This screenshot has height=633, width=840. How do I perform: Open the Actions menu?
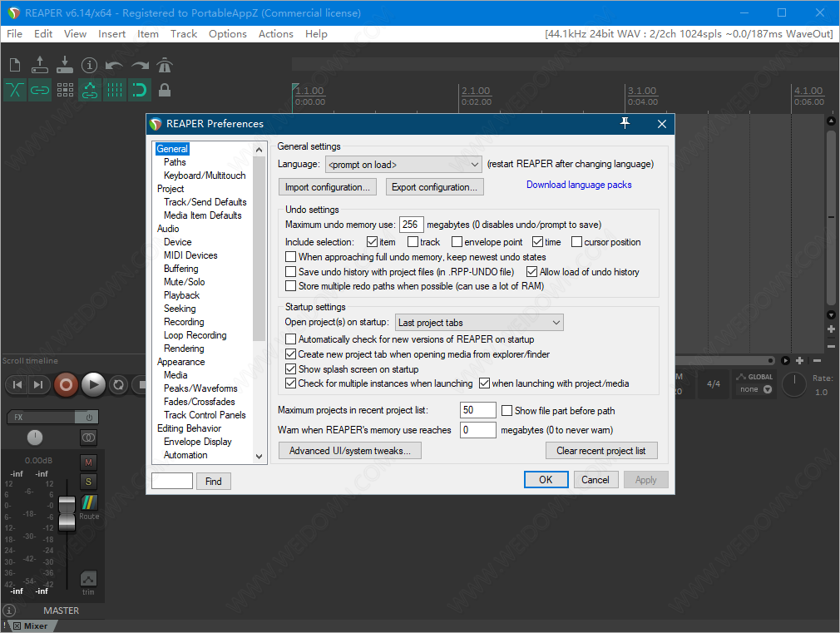click(x=276, y=34)
